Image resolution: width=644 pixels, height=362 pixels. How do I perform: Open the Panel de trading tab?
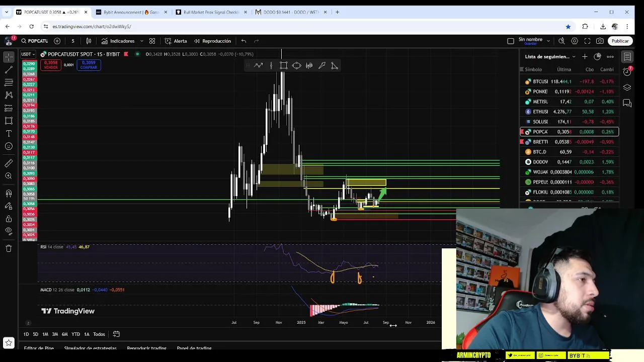click(194, 348)
